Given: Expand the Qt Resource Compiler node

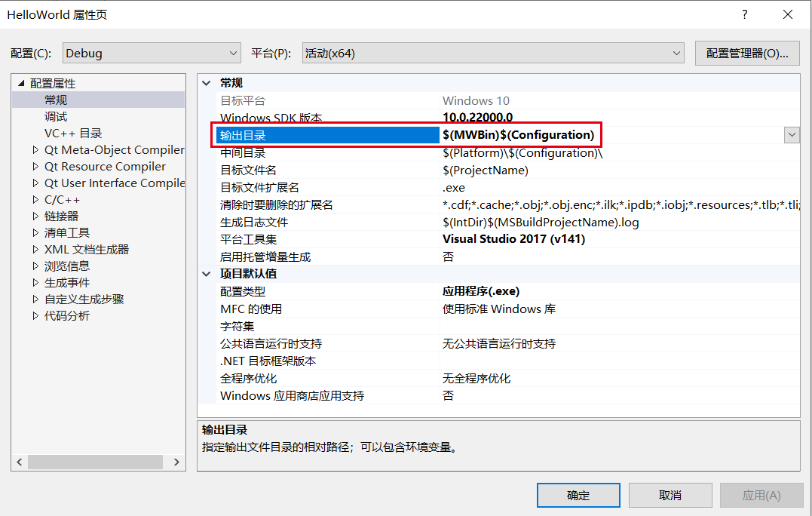Looking at the screenshot, I should pos(35,166).
